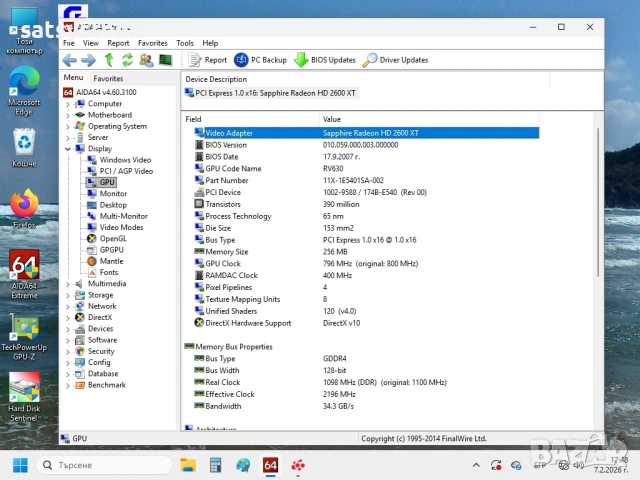Expand the Network tree node
Screen dimensions: 640x480
68,307
